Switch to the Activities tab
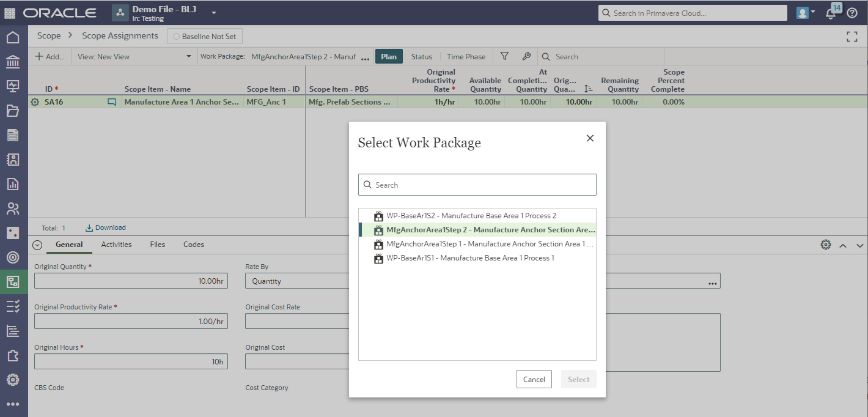Screen dimensions: 868x417 116,245
